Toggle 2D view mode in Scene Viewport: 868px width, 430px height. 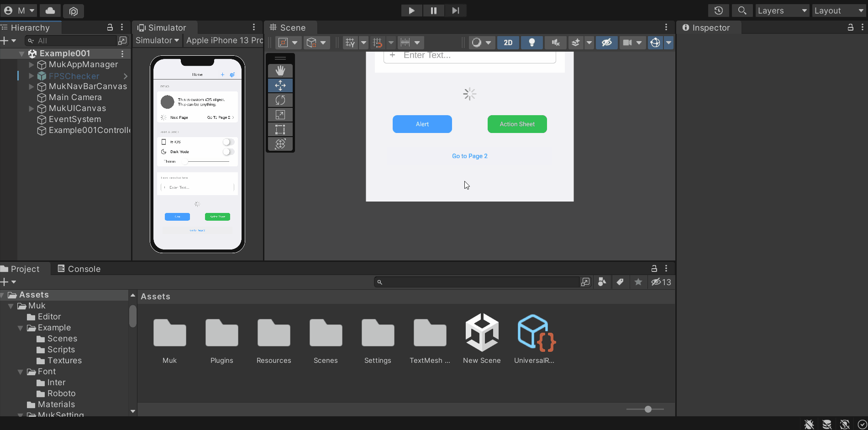508,42
